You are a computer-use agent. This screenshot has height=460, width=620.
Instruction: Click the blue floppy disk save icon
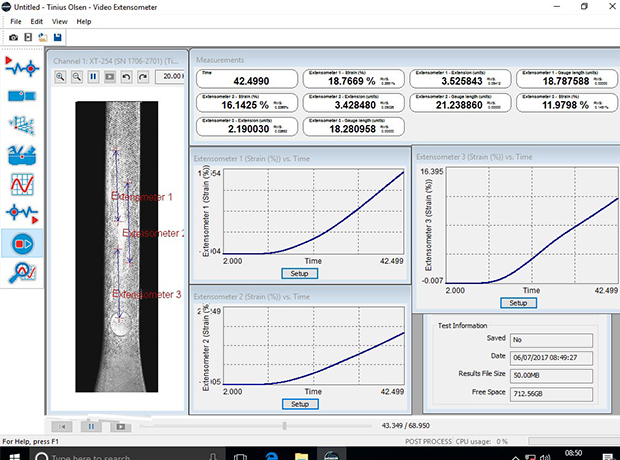(59, 37)
